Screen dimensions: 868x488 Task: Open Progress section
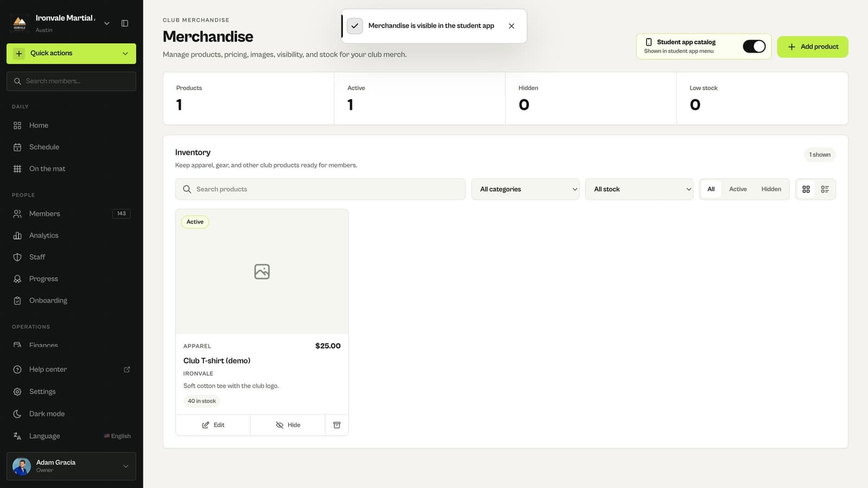point(71,279)
